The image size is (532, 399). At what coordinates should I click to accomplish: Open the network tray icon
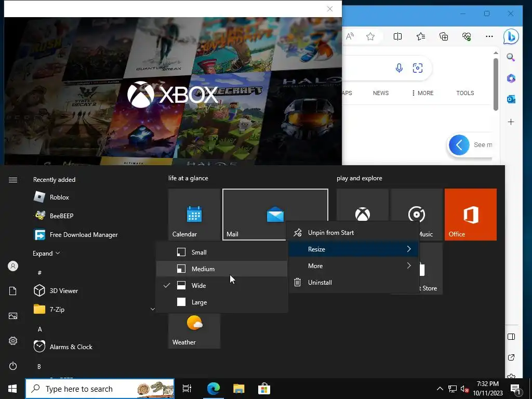pyautogui.click(x=453, y=389)
